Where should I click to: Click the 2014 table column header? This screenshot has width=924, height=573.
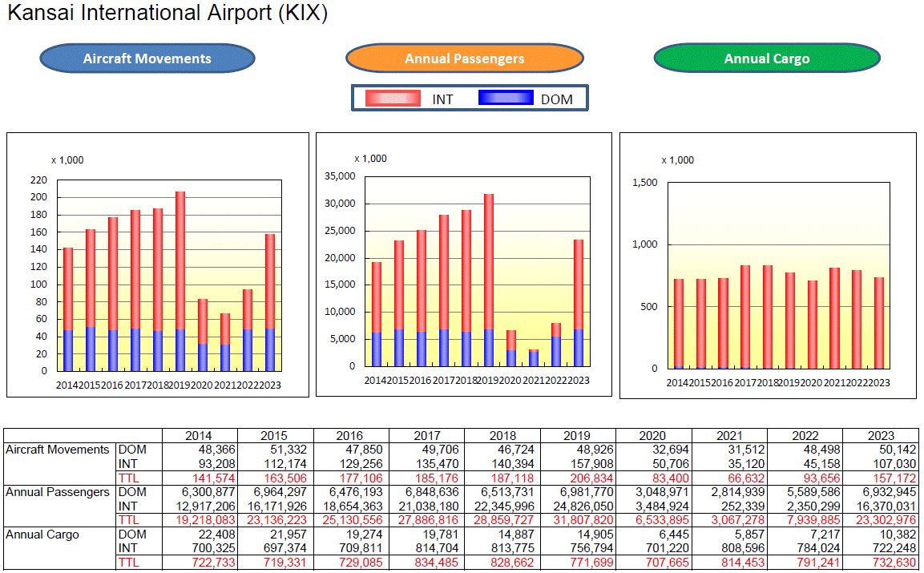199,436
